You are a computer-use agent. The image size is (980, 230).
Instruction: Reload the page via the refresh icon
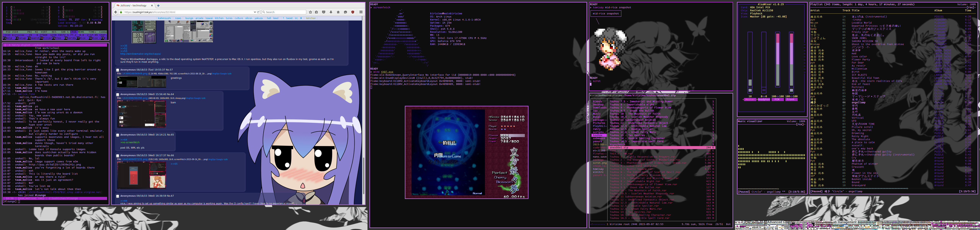258,12
